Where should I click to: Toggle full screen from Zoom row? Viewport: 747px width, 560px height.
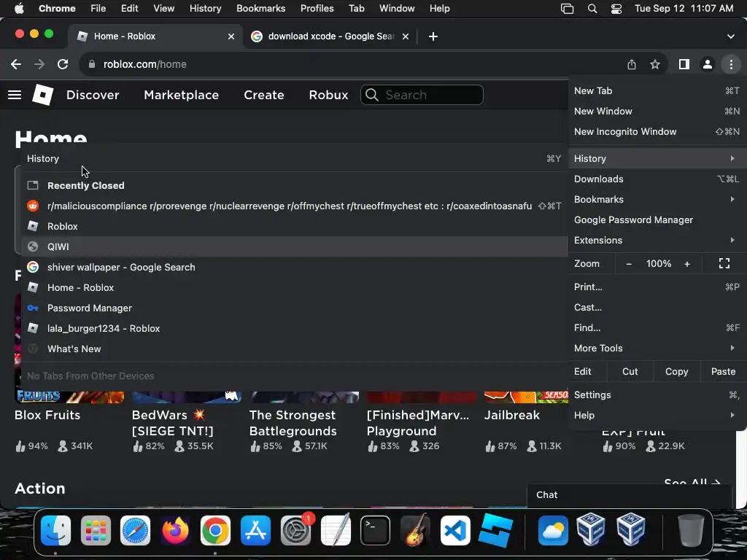coord(724,264)
